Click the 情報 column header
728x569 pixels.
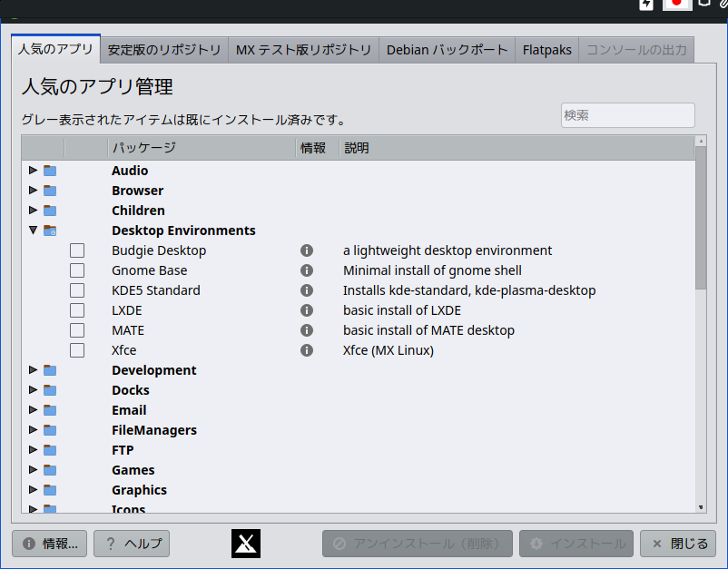pos(318,148)
